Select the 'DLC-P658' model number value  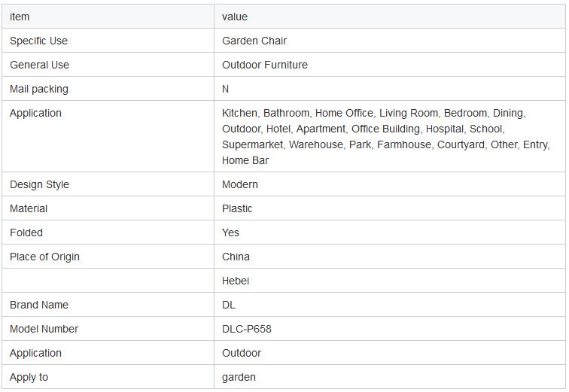[247, 329]
